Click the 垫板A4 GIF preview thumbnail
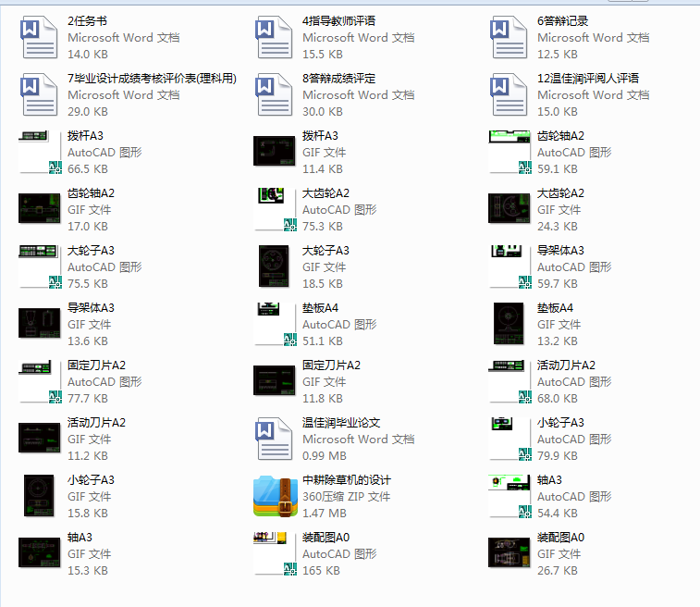700x607 pixels. [x=509, y=324]
